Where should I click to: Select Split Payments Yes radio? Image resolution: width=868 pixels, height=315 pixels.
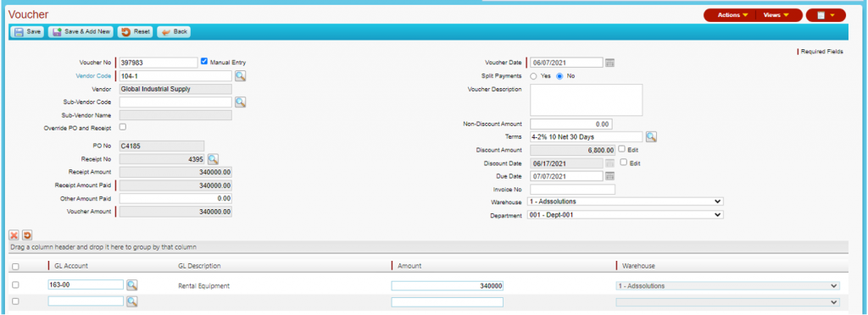[x=534, y=76]
